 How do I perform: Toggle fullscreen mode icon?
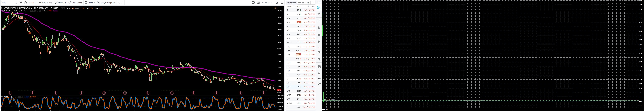282,3
